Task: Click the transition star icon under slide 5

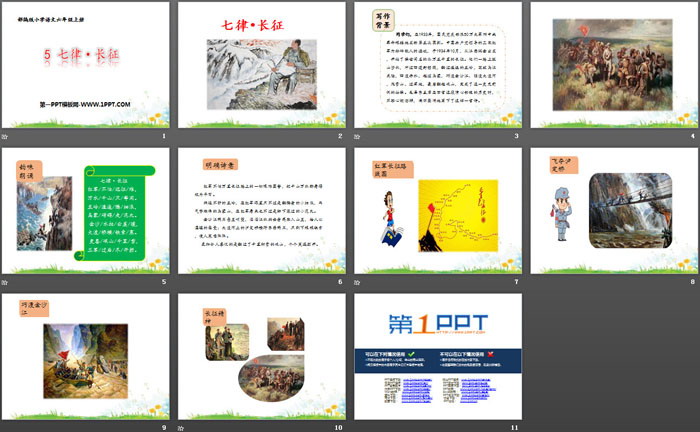Action: 8,282
